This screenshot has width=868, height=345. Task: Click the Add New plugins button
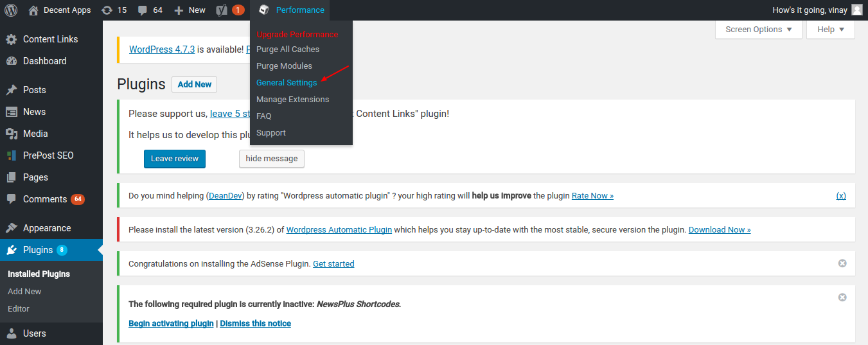(x=195, y=85)
